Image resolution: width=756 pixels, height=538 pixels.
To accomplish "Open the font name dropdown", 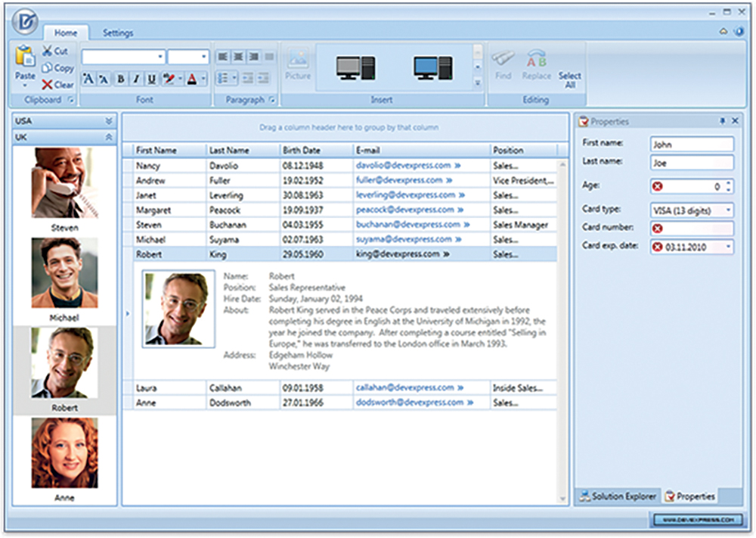I will click(160, 58).
